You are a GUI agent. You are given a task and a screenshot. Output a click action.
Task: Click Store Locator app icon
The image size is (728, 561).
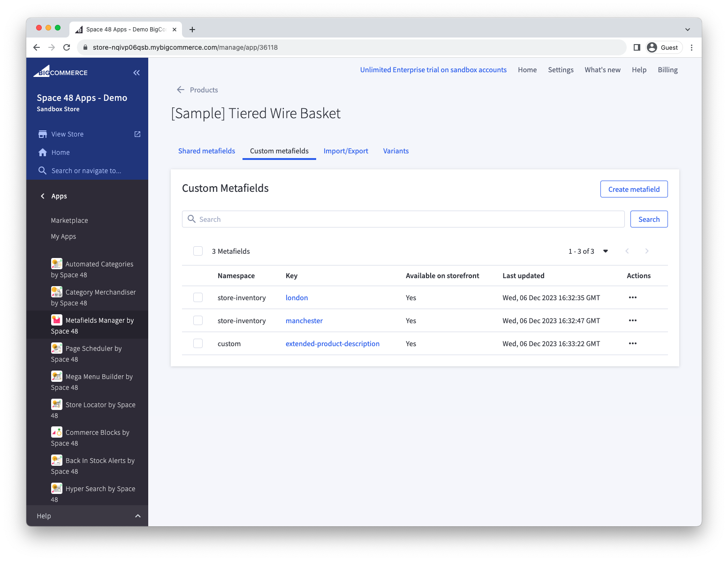click(x=57, y=404)
